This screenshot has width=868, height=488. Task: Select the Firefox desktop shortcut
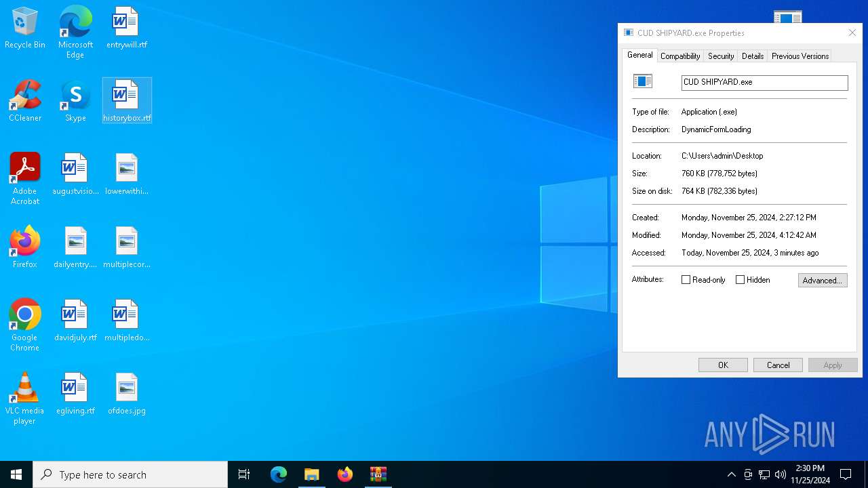(x=25, y=247)
